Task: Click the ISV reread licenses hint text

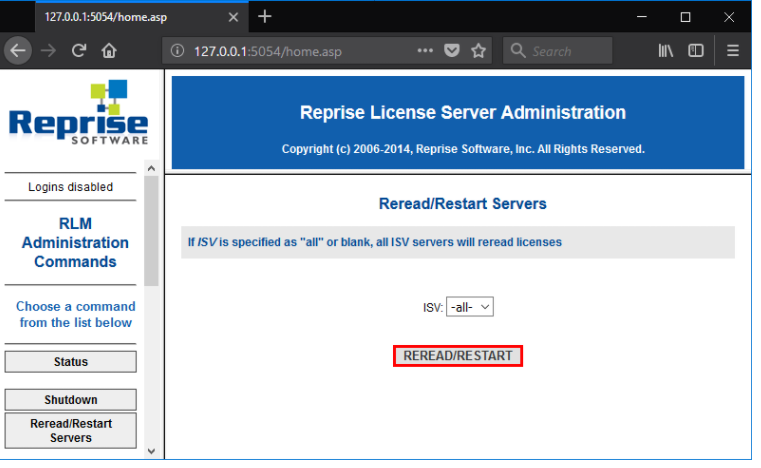Action: click(375, 242)
